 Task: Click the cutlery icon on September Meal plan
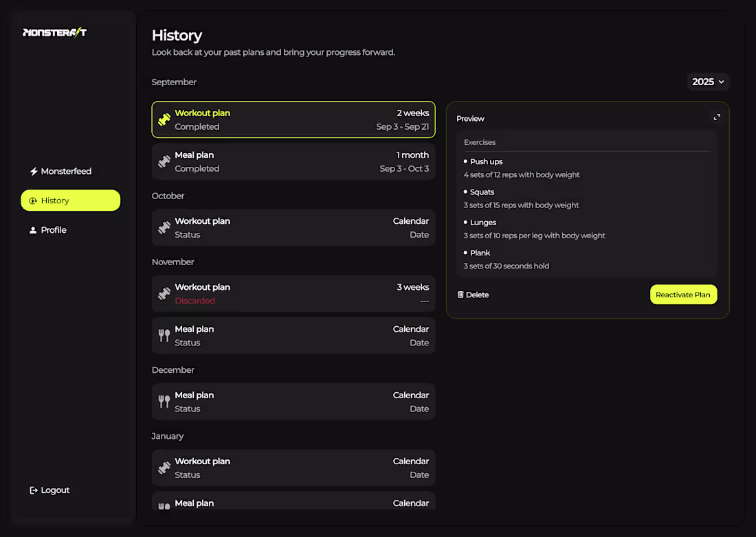[x=164, y=161]
